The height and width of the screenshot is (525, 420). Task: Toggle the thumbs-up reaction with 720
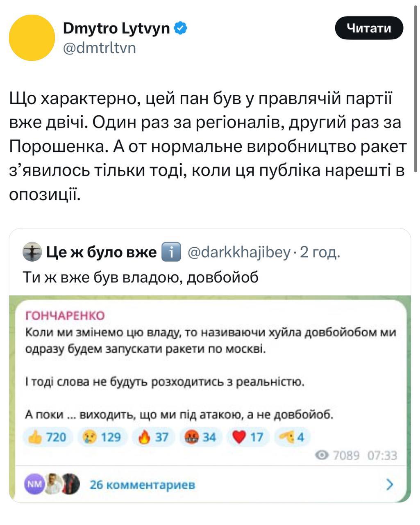48,437
